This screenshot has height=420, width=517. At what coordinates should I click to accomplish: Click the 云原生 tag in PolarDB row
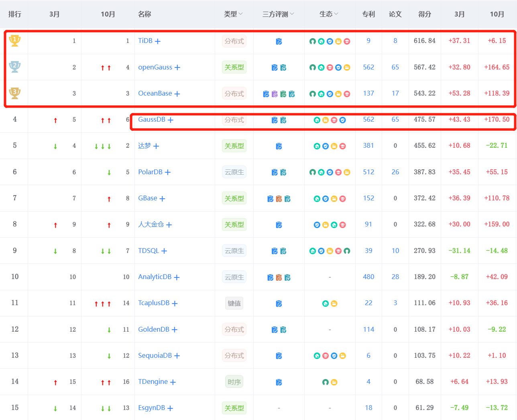(234, 172)
